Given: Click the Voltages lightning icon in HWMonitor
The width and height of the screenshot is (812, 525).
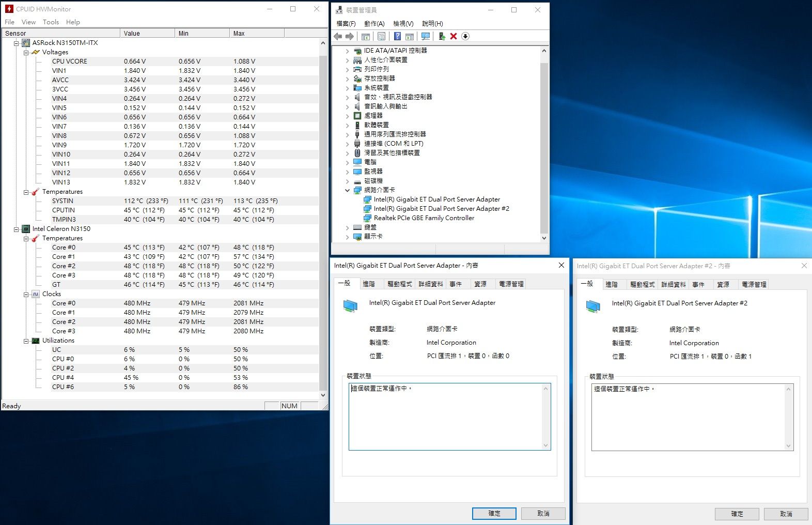Looking at the screenshot, I should [36, 52].
